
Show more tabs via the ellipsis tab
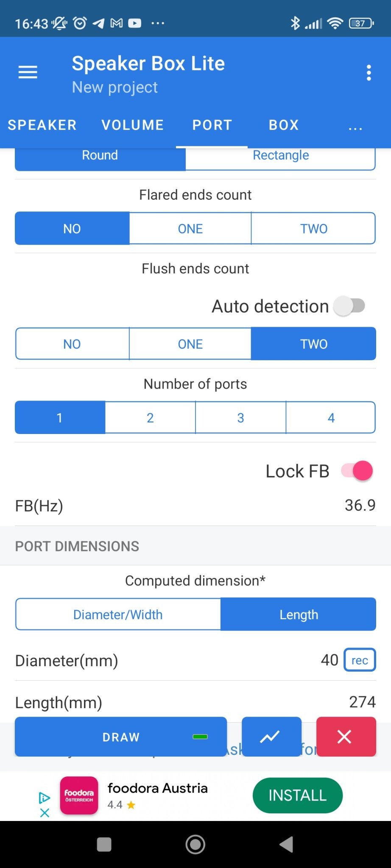355,125
